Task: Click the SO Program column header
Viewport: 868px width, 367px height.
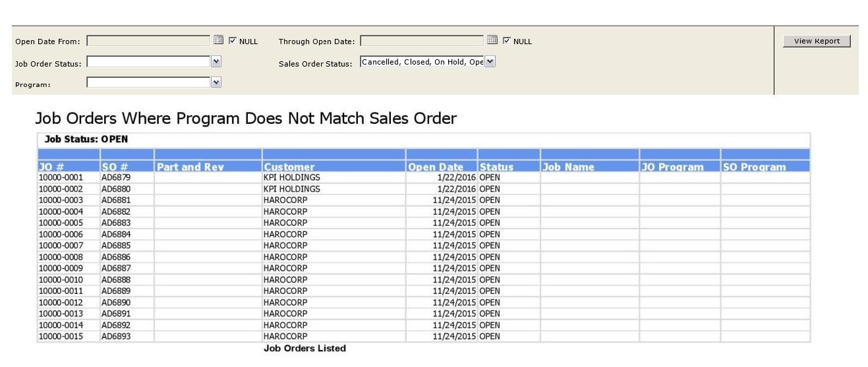Action: tap(755, 167)
